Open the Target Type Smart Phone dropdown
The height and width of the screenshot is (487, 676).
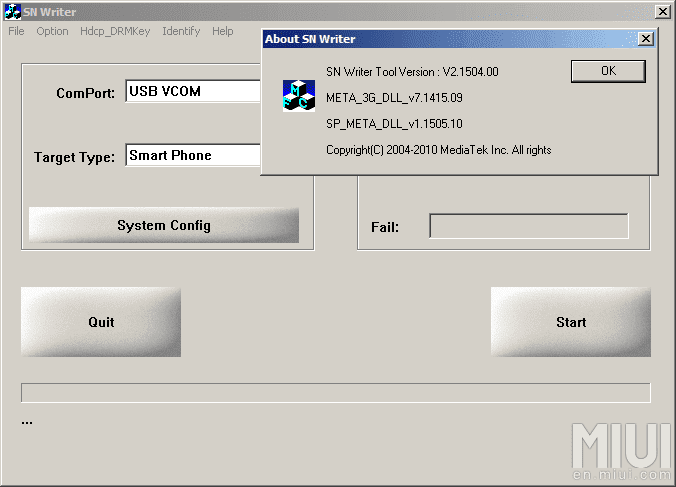pos(193,155)
